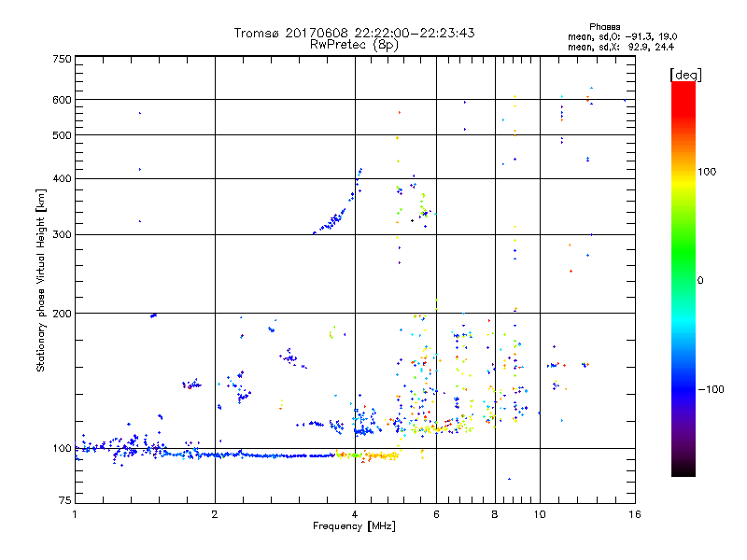Click the x-axis tick label "2"
The width and height of the screenshot is (747, 560).
click(x=215, y=514)
